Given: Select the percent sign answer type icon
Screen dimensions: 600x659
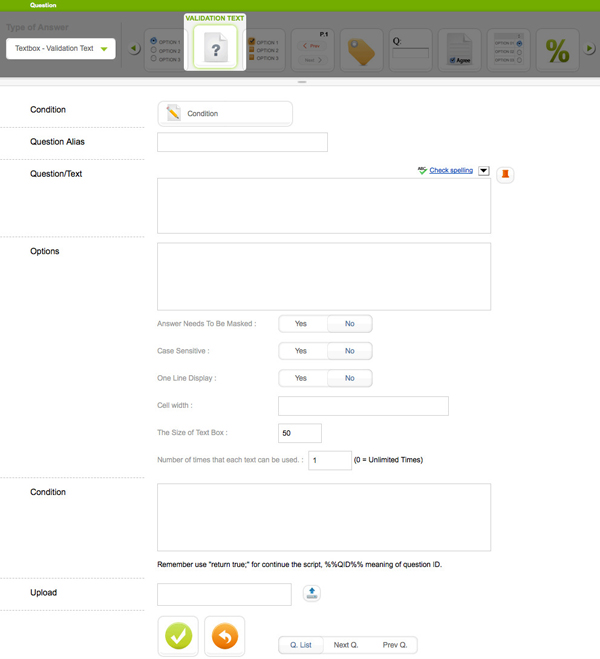Looking at the screenshot, I should point(558,49).
